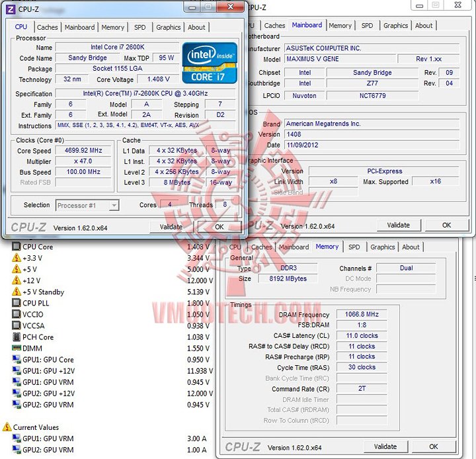This screenshot has width=476, height=459.
Task: Open Graphics tab in front CPU-Z window
Action: point(169,27)
